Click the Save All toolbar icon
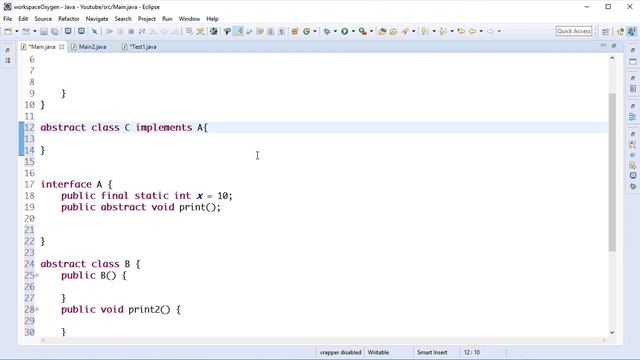 click(x=55, y=31)
